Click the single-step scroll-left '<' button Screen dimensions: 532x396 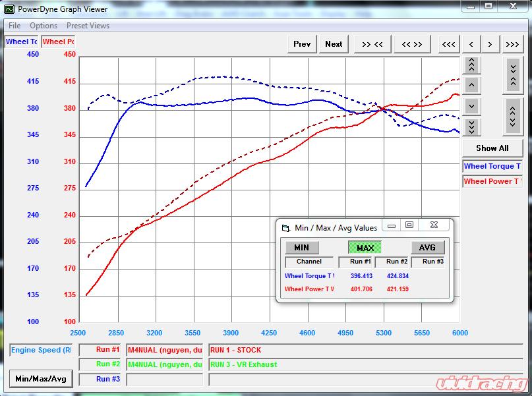pyautogui.click(x=471, y=44)
